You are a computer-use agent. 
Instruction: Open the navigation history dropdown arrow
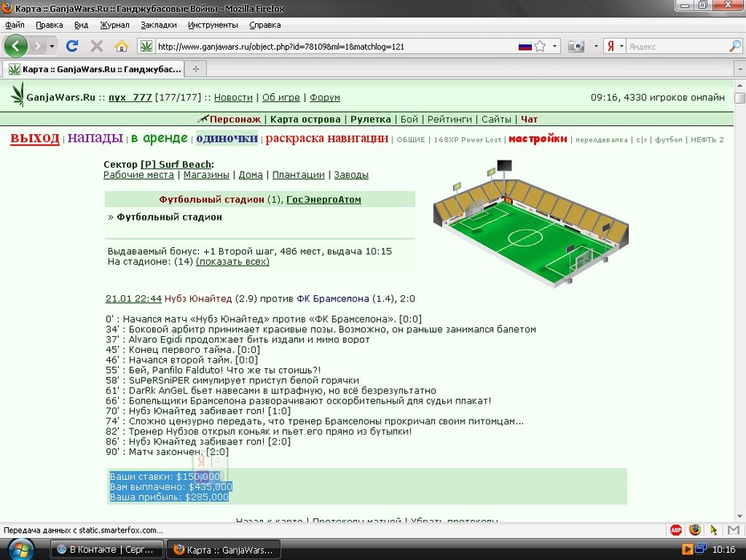click(52, 47)
